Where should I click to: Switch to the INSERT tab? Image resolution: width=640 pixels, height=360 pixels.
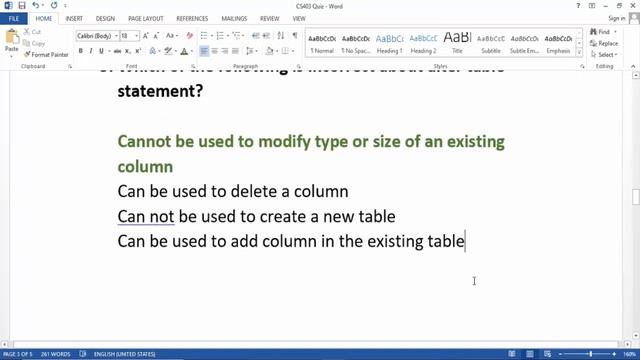coord(74,18)
